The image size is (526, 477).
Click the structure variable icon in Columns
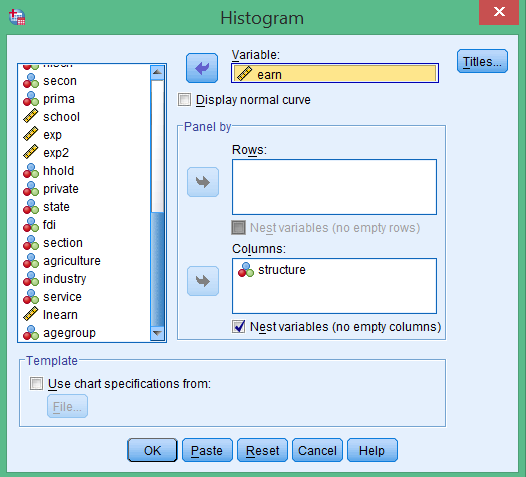pyautogui.click(x=246, y=270)
